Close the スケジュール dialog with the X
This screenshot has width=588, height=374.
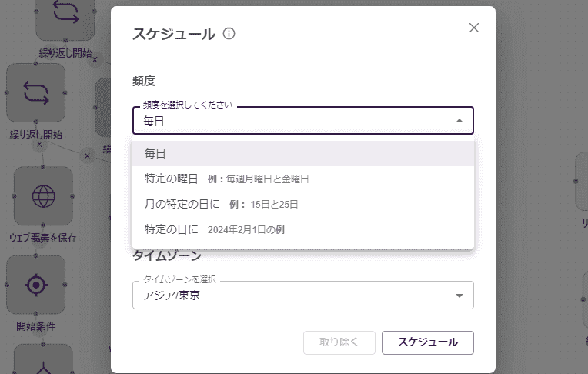(x=474, y=28)
